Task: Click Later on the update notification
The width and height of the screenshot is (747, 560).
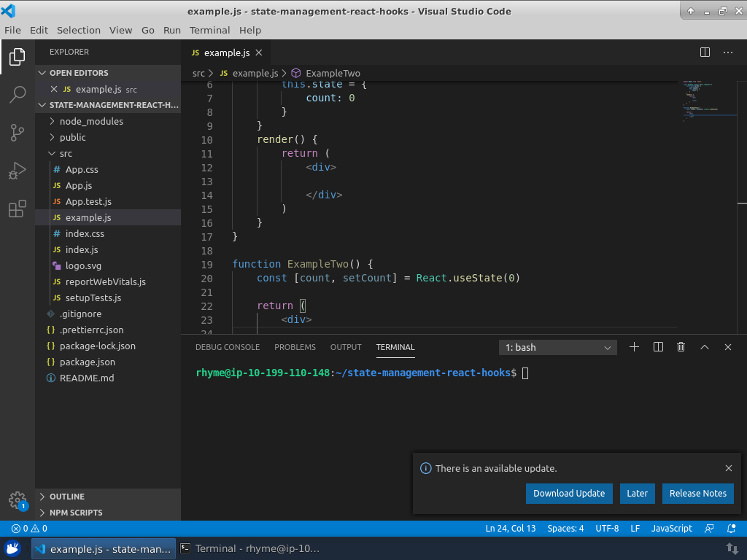Action: 637,494
